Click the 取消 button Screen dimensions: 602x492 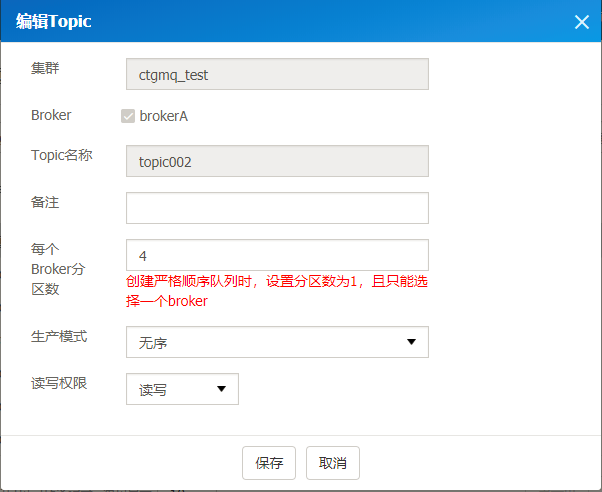pyautogui.click(x=333, y=463)
